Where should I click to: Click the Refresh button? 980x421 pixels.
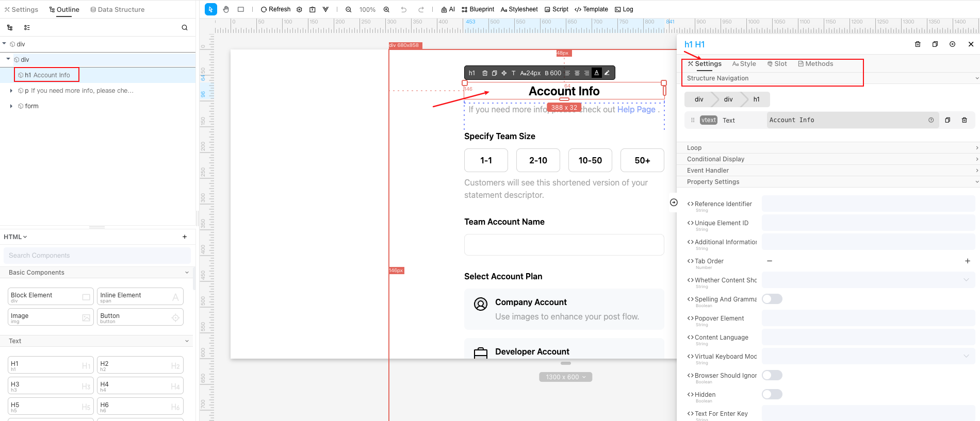[x=275, y=9]
